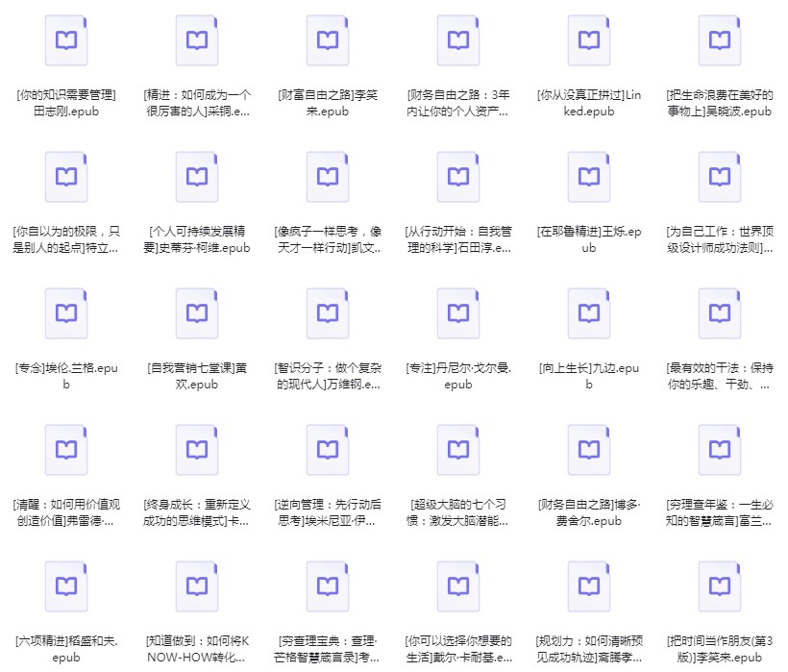This screenshot has width=788, height=672.
Task: Click file name text [你的知识需要管理]田志刚.epub
Action: tap(66, 103)
